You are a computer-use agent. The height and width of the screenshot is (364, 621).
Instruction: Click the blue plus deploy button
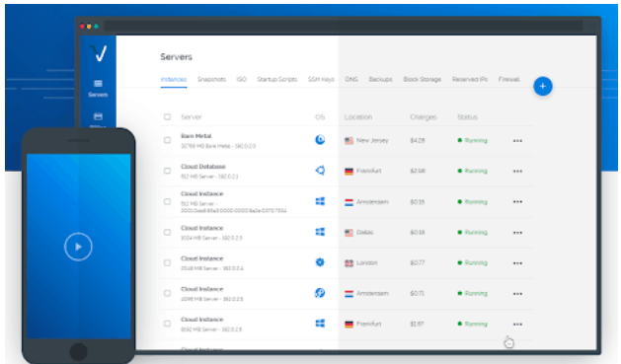click(543, 86)
